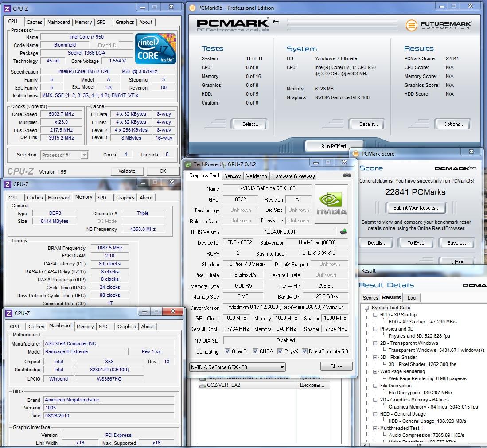Open the Validation tab in GPU-Z
This screenshot has width=487, height=448.
[x=257, y=176]
